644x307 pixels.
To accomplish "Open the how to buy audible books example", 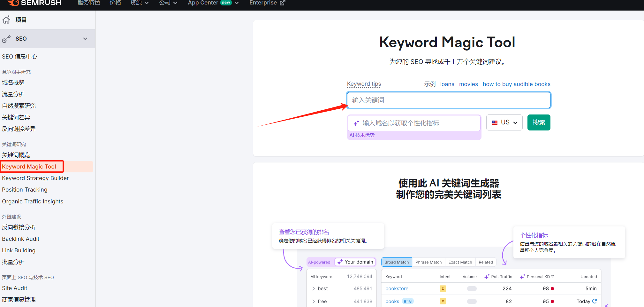I will 516,84.
